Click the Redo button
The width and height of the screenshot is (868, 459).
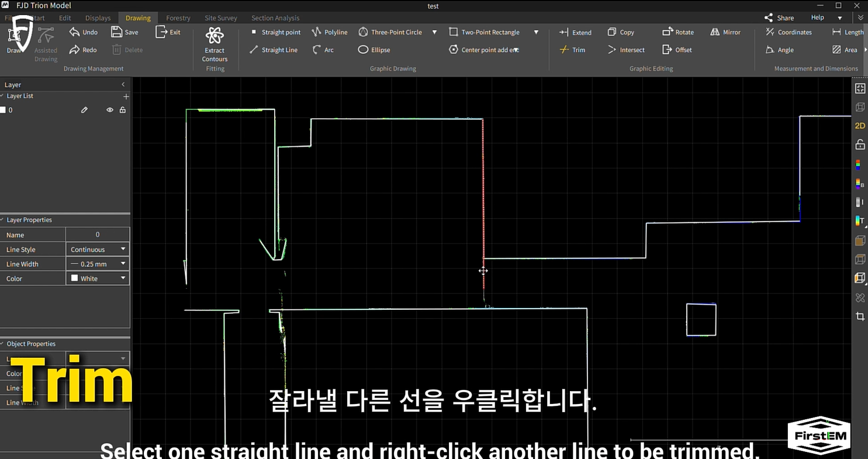tap(83, 50)
